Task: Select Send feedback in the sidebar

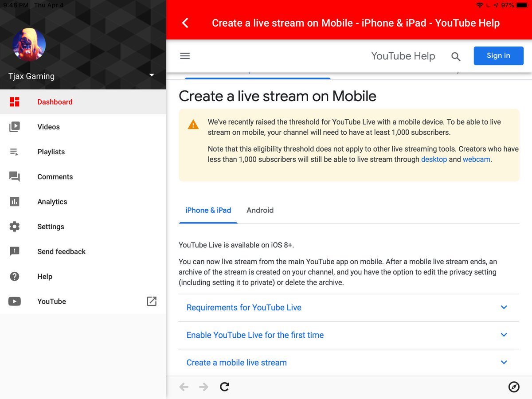Action: pyautogui.click(x=83, y=251)
